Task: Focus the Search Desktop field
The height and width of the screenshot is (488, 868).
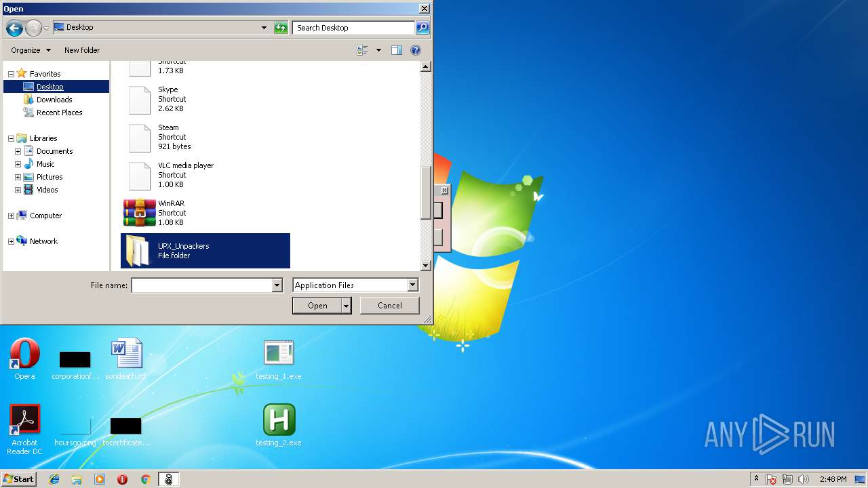Action: (354, 28)
